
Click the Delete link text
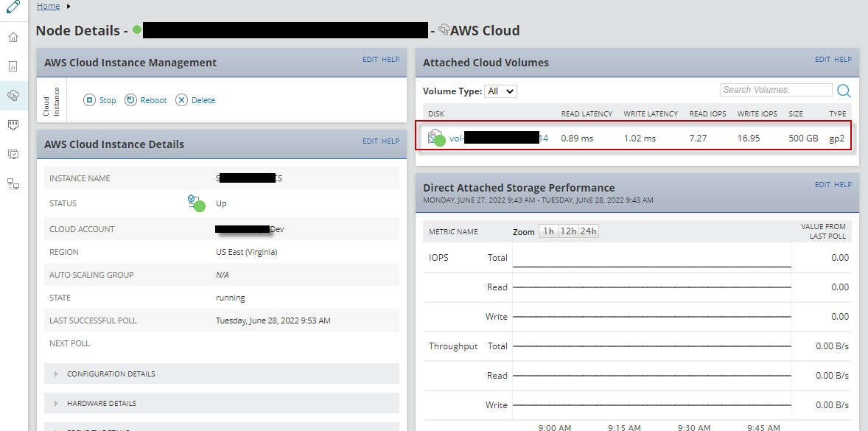(203, 100)
